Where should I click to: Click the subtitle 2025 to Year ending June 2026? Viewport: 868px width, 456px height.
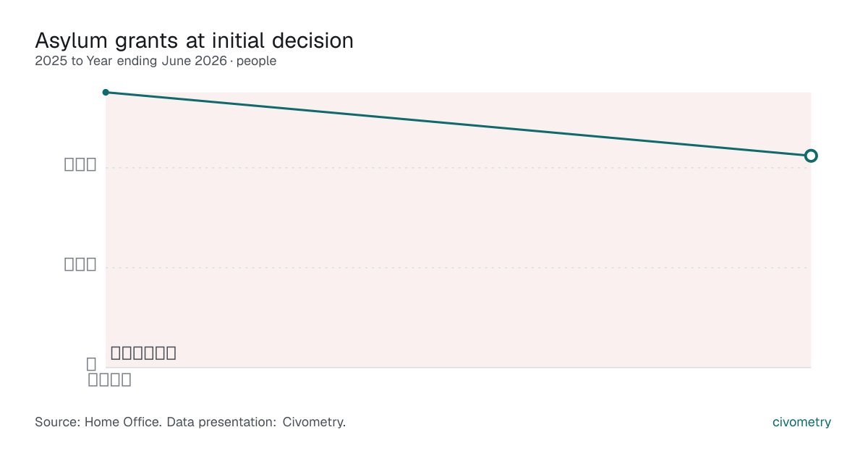pos(130,62)
